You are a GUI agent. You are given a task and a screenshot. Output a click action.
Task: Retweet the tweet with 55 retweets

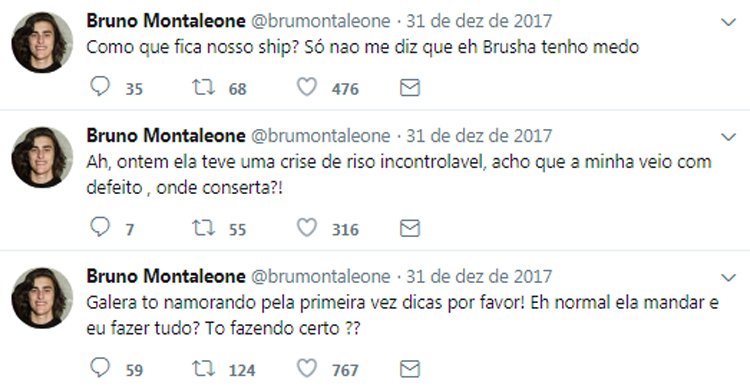pyautogui.click(x=203, y=228)
